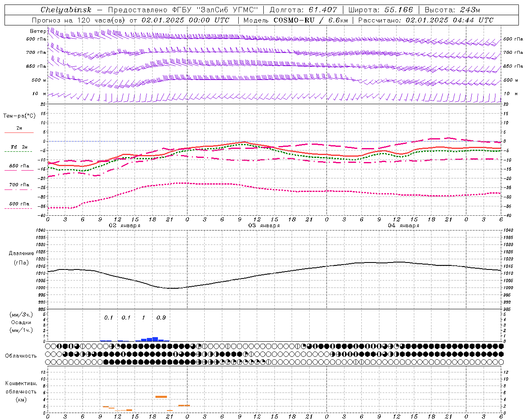Click the 0.9 precipitation total value
Screen dimensions: 525x420
click(161, 318)
